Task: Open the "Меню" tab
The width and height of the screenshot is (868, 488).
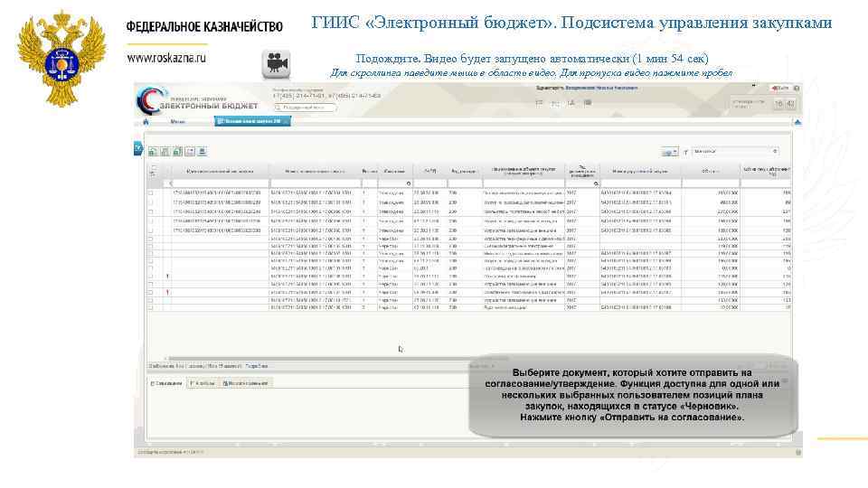Action: pyautogui.click(x=178, y=122)
